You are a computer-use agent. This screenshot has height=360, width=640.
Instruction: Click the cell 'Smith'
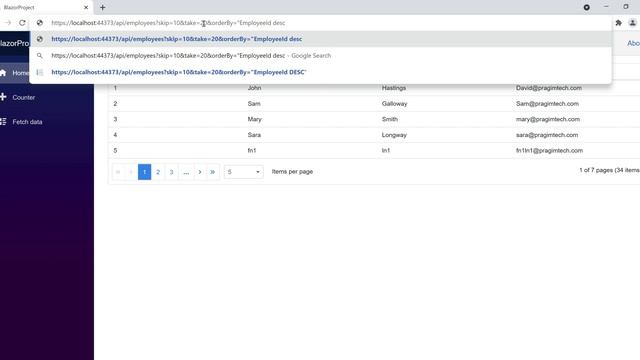click(x=390, y=119)
